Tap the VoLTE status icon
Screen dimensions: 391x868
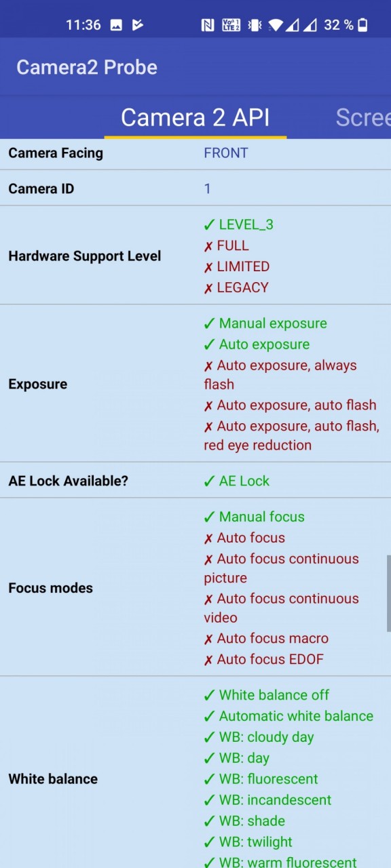click(x=231, y=25)
